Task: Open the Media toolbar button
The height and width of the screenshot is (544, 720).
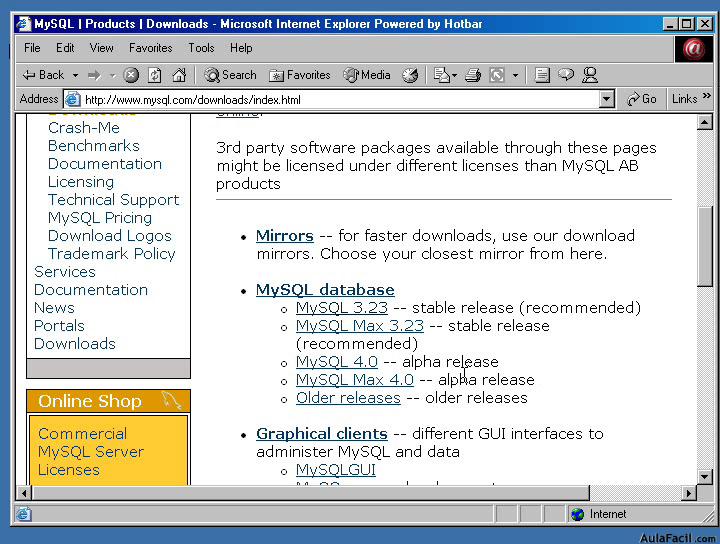Action: tap(367, 75)
